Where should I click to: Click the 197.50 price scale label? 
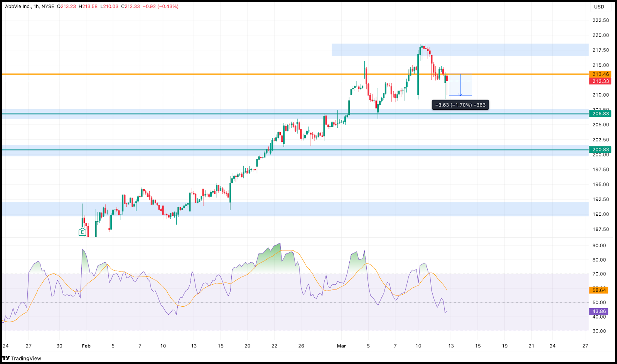pos(600,169)
